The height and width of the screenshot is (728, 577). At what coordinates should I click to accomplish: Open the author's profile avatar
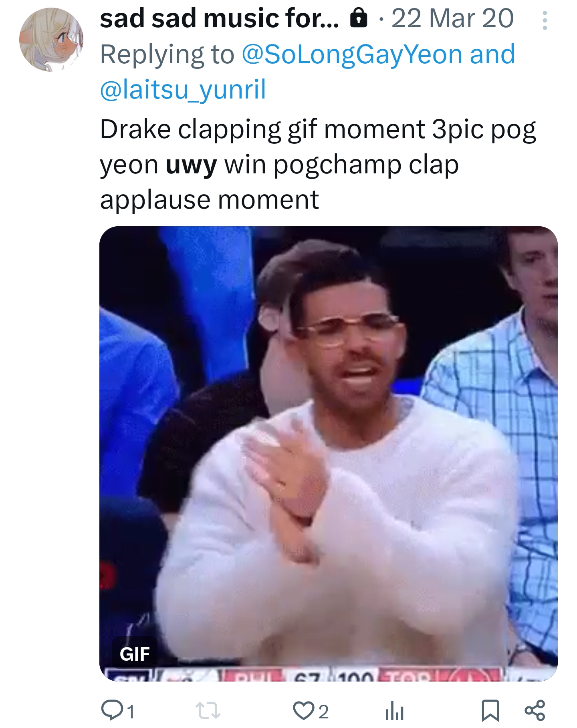point(51,40)
